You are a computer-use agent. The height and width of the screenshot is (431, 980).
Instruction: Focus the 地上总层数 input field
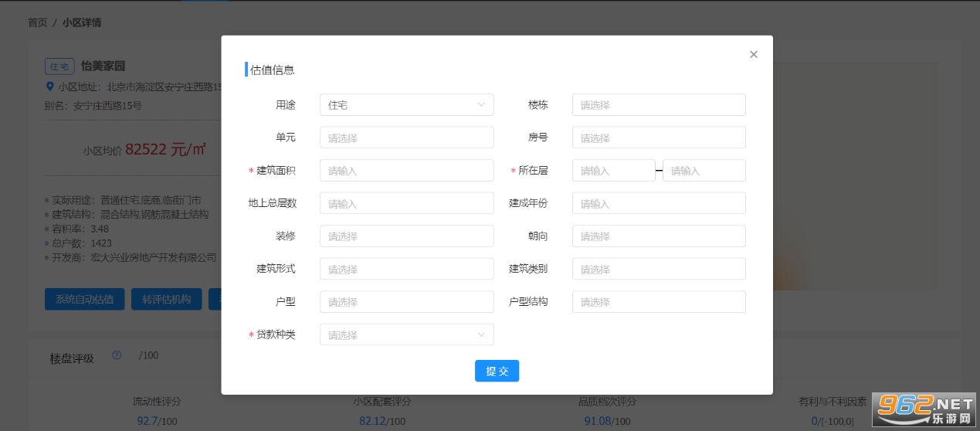(406, 203)
